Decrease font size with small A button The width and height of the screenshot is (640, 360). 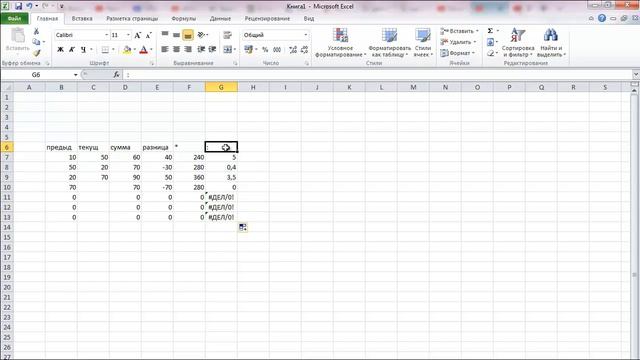tap(149, 36)
